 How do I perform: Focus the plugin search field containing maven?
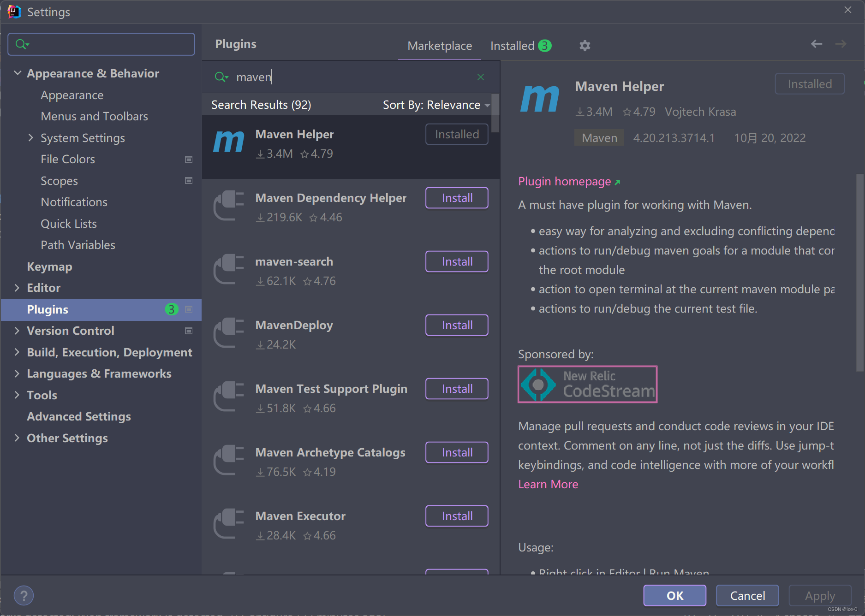351,77
